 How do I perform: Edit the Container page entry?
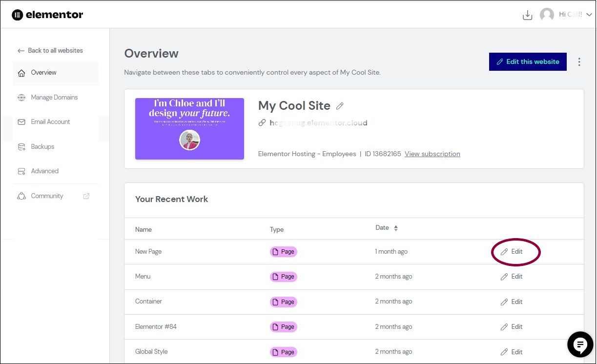512,302
